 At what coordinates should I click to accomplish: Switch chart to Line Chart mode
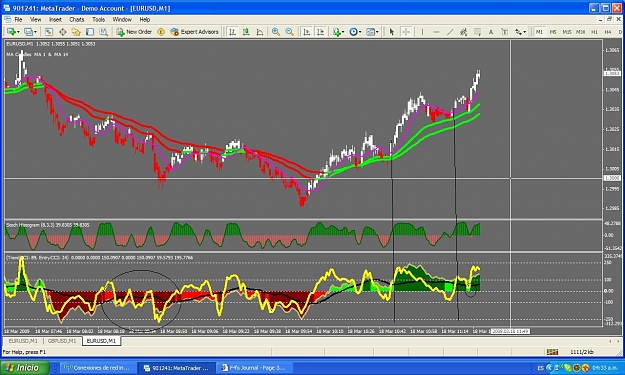click(x=259, y=32)
